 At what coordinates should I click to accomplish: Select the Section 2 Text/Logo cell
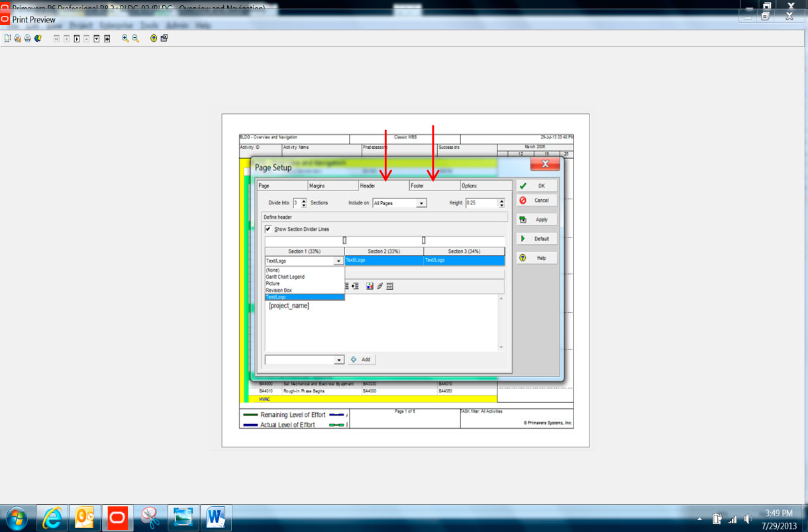(384, 261)
